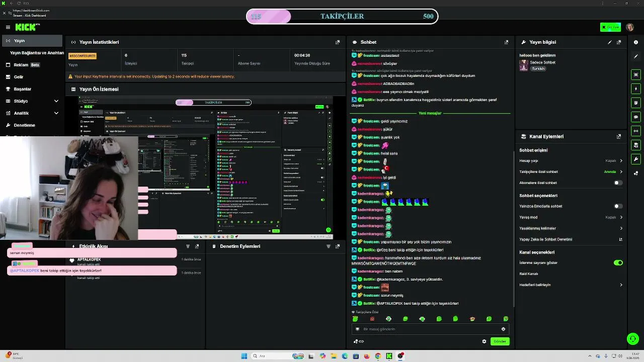Click APTALKOPEK in the Etkinlik Akışı list
644x362 pixels.
(89, 259)
